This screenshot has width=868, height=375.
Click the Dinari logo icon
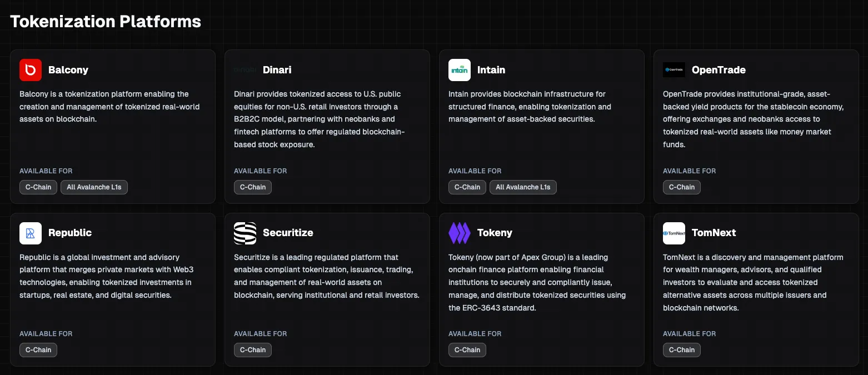tap(245, 70)
